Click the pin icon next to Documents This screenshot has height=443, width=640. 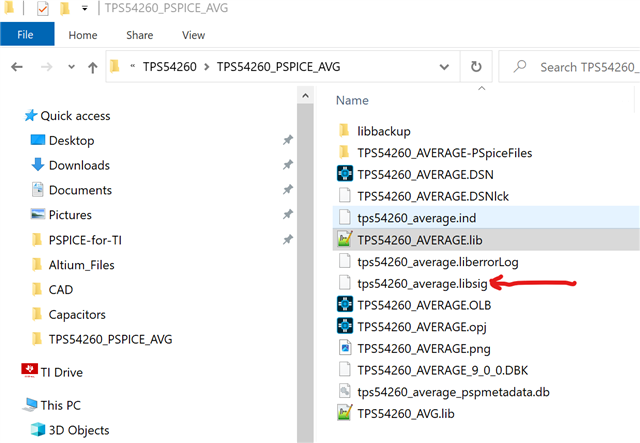click(x=288, y=189)
